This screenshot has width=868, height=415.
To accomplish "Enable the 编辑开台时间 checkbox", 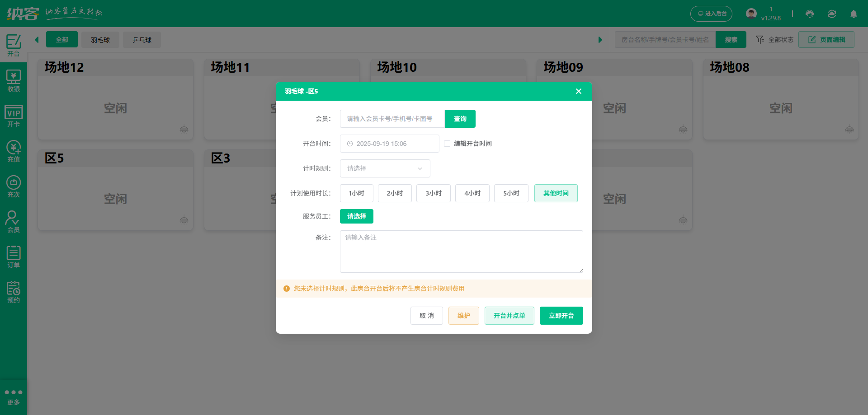I will (447, 143).
